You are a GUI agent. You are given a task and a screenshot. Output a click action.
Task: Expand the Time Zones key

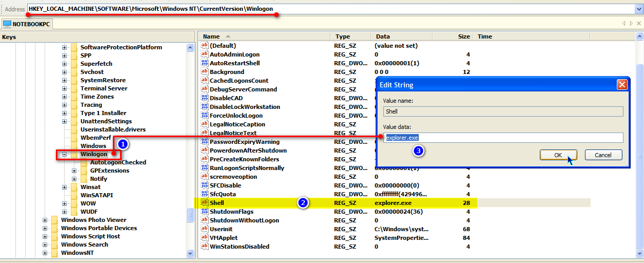click(x=65, y=97)
